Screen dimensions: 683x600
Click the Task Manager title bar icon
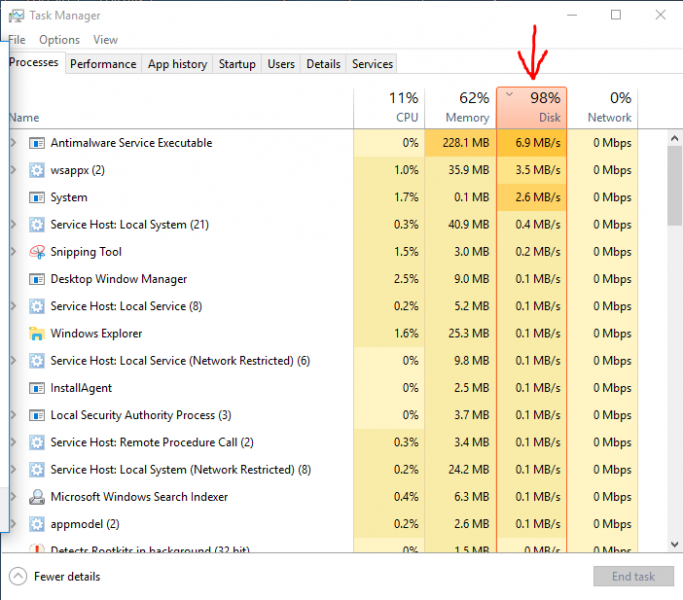coord(17,15)
